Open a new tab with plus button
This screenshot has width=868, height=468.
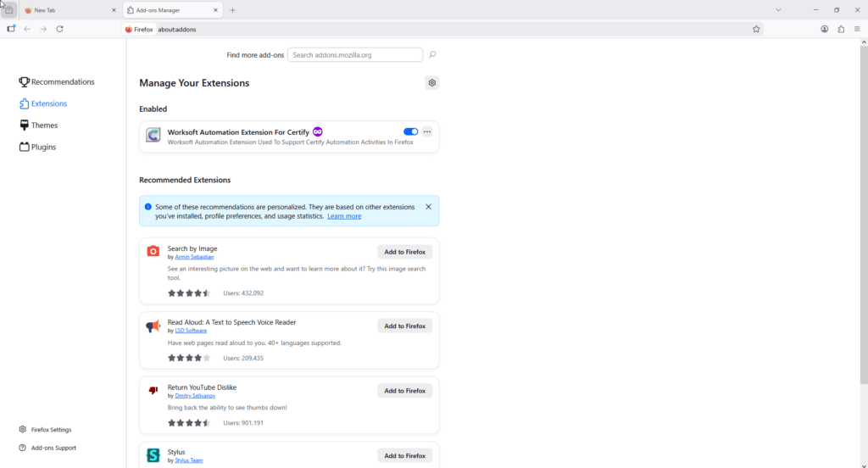tap(232, 10)
